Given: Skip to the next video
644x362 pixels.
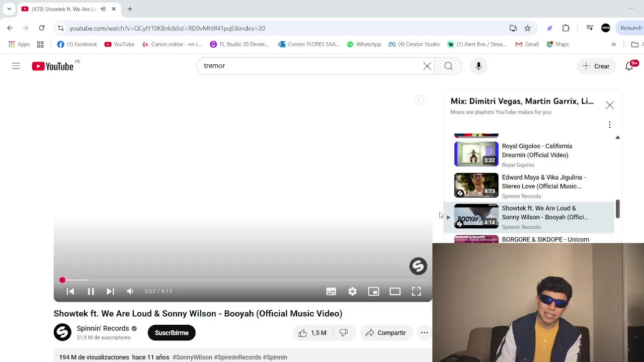Looking at the screenshot, I should tap(110, 291).
